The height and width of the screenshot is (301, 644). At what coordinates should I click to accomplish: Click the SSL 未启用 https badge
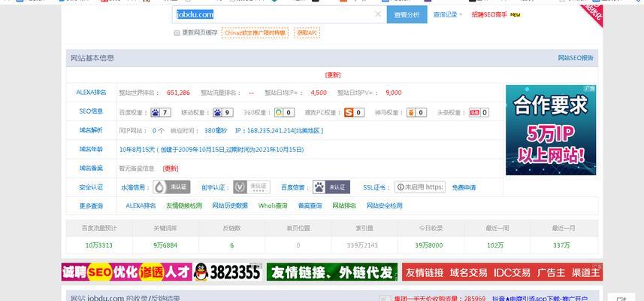click(x=420, y=187)
